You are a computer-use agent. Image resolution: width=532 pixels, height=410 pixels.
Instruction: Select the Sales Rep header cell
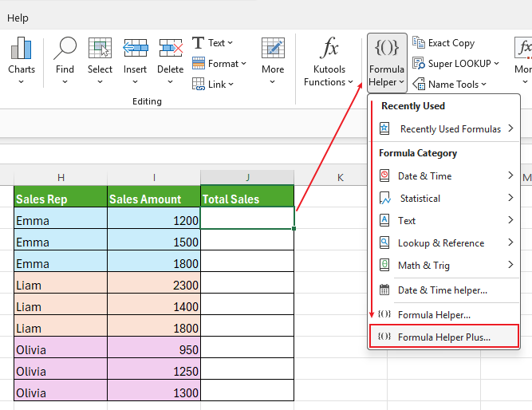(x=61, y=196)
